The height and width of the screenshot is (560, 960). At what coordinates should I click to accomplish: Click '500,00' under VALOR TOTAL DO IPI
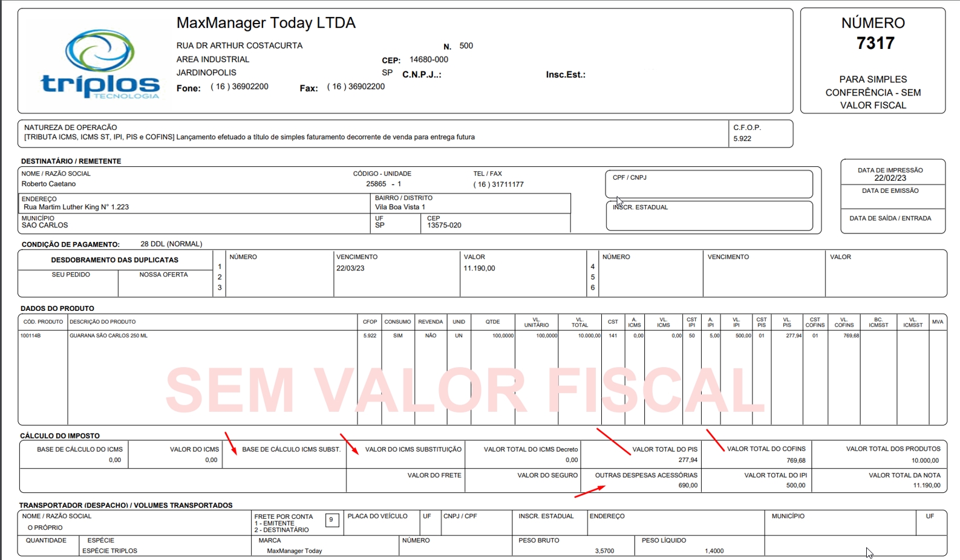click(x=795, y=485)
